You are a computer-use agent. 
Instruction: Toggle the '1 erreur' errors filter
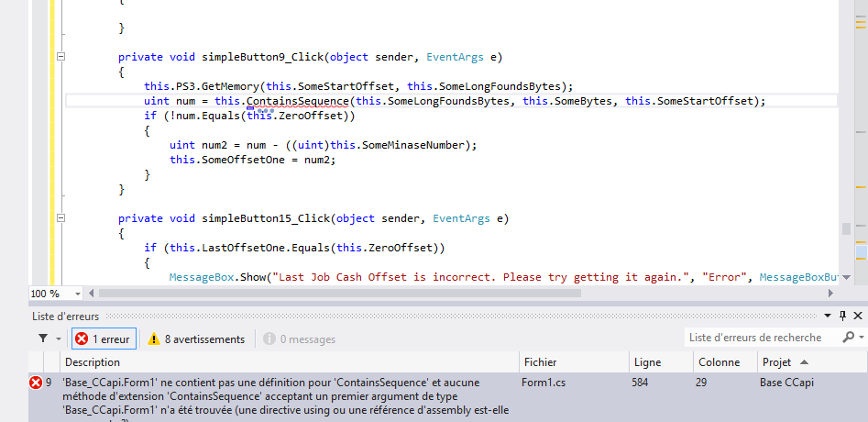tap(103, 339)
